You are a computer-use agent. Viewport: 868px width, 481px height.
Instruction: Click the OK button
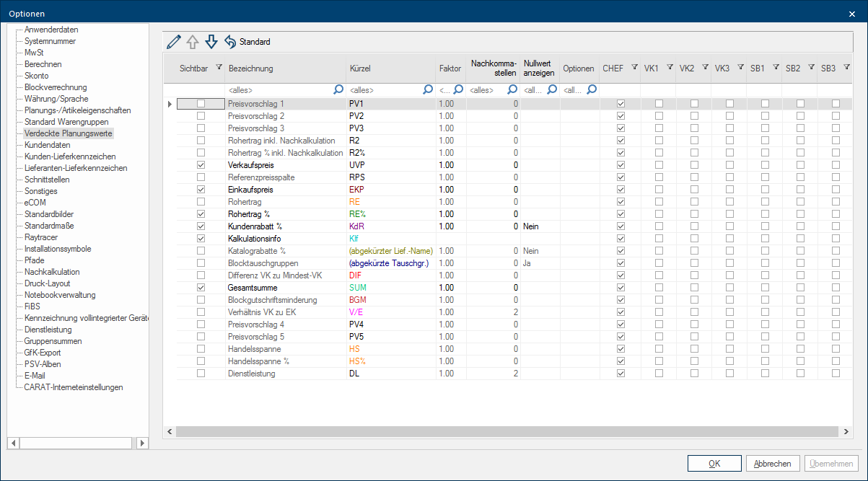pyautogui.click(x=714, y=464)
